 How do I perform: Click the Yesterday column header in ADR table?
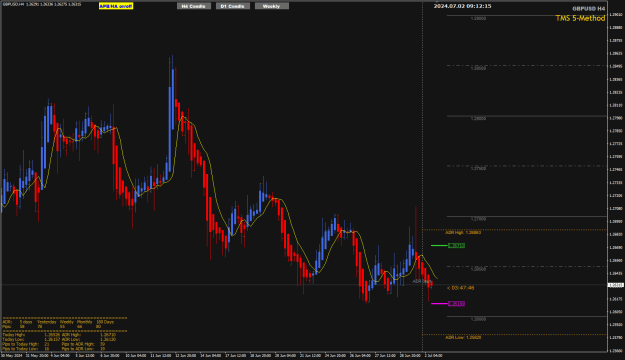click(47, 322)
